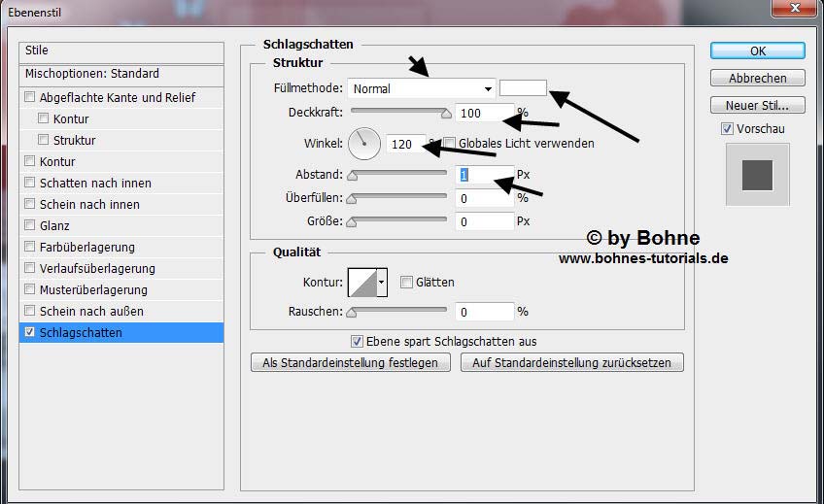
Task: Open the shadow color swatch
Action: (x=523, y=88)
